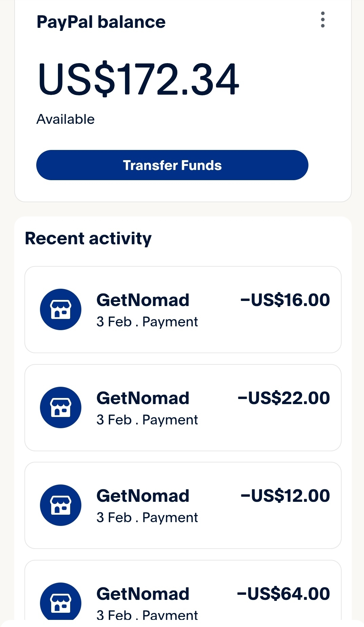Click the store icon beside the US$16.00 payment
The width and height of the screenshot is (364, 627).
click(x=61, y=309)
